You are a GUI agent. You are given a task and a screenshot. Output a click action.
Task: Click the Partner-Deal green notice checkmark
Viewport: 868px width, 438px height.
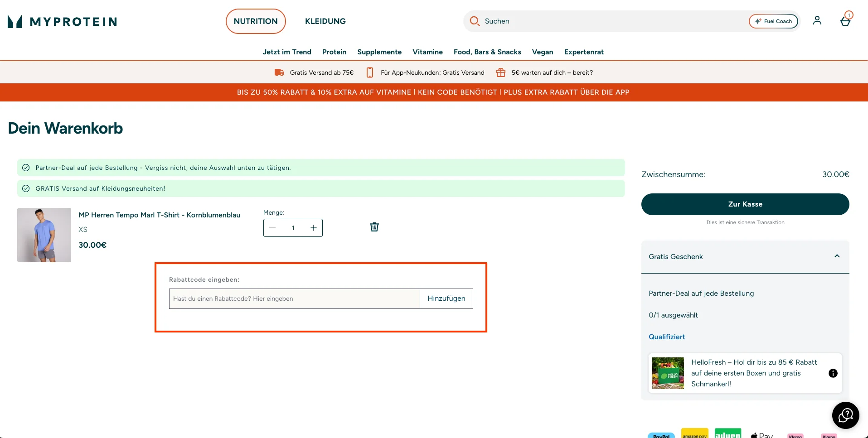click(26, 168)
